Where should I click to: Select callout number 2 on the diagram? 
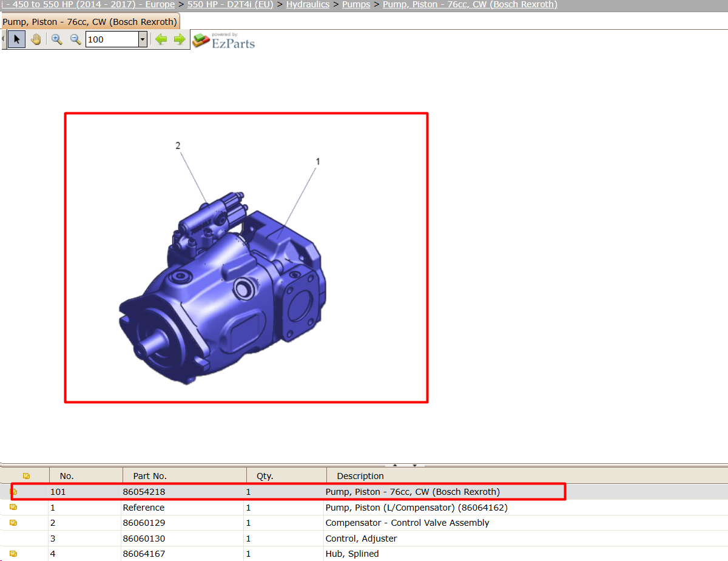(x=178, y=146)
